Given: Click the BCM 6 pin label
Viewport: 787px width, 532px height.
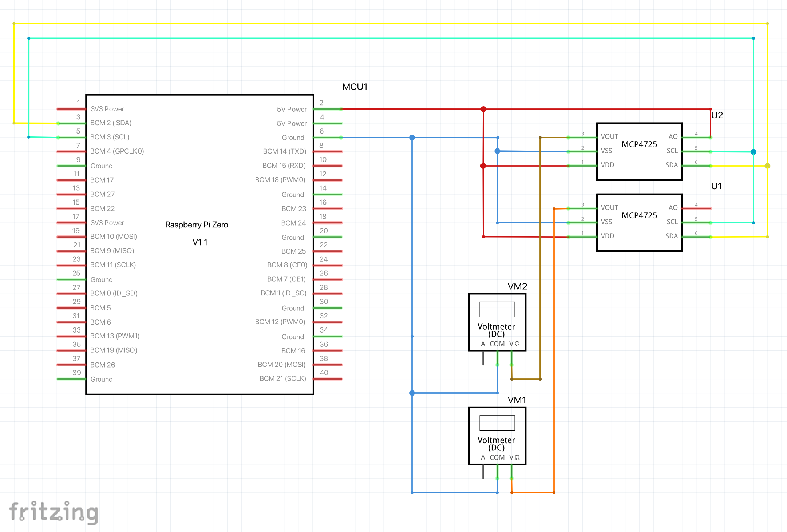Looking at the screenshot, I should coord(100,322).
